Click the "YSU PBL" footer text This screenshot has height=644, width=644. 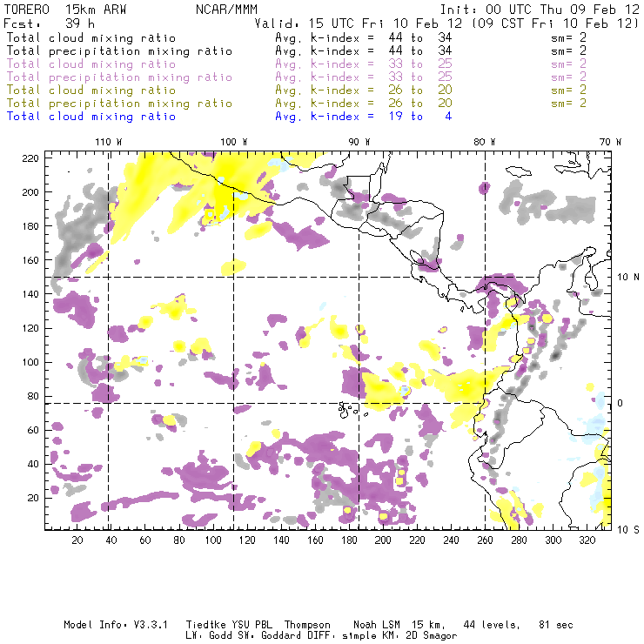pos(252,625)
